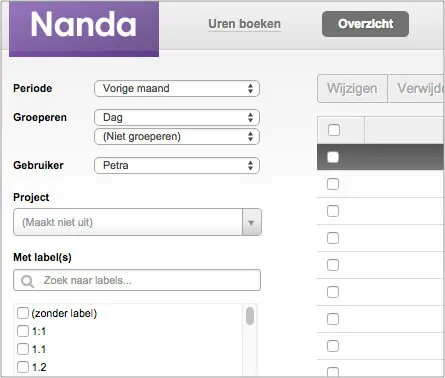
Task: Open the (Niet groeperen) dropdown
Action: tap(177, 137)
